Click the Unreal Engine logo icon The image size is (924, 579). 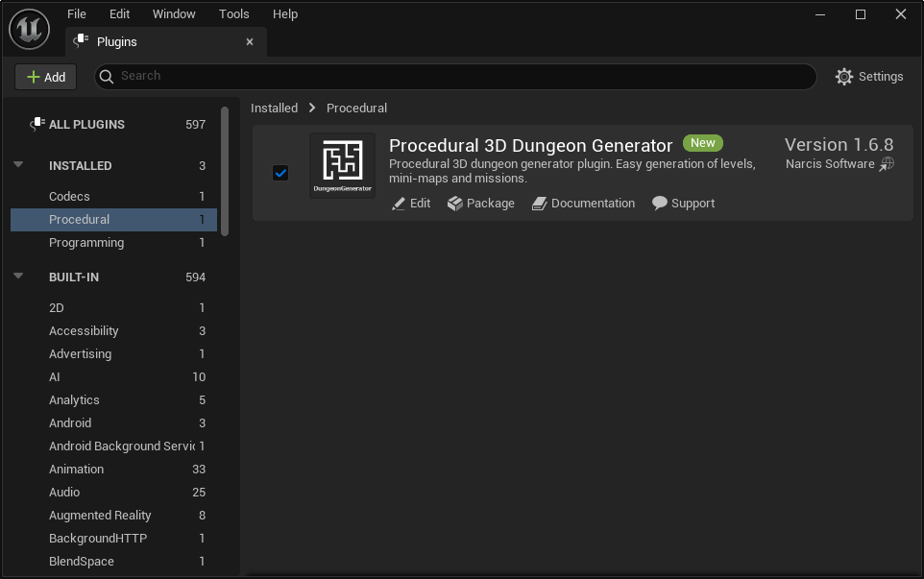click(29, 29)
